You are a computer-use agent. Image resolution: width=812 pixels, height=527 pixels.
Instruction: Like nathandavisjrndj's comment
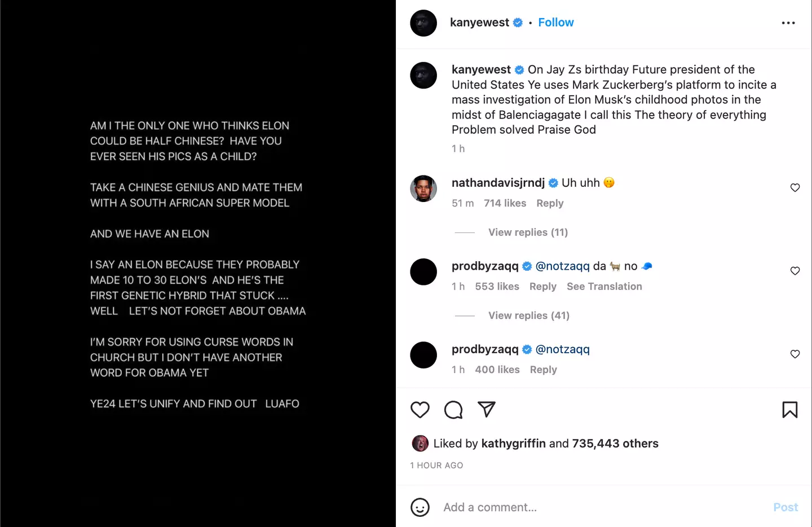[795, 188]
